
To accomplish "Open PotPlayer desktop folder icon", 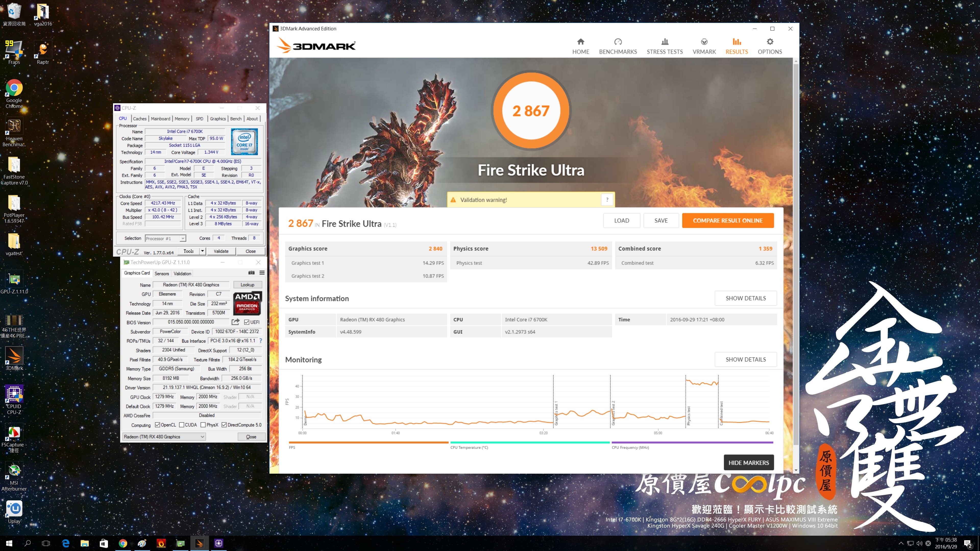I will (x=14, y=209).
